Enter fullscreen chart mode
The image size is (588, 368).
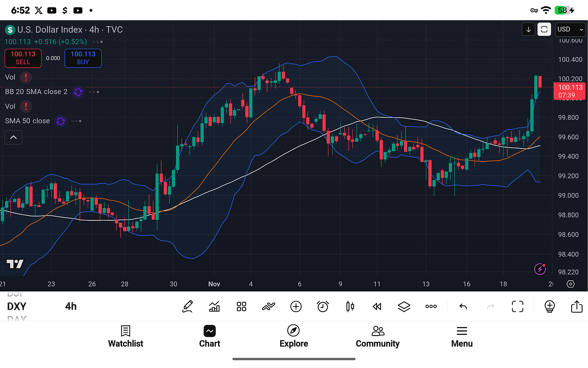point(517,307)
